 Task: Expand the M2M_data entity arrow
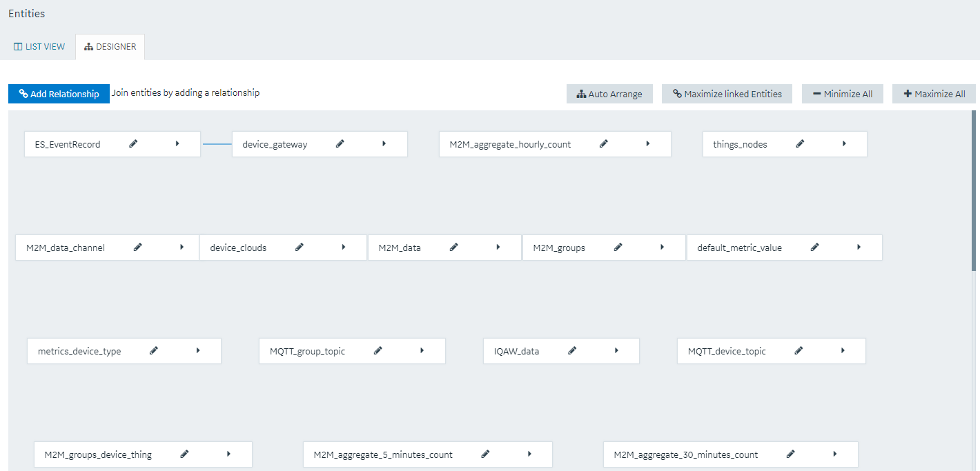(498, 247)
